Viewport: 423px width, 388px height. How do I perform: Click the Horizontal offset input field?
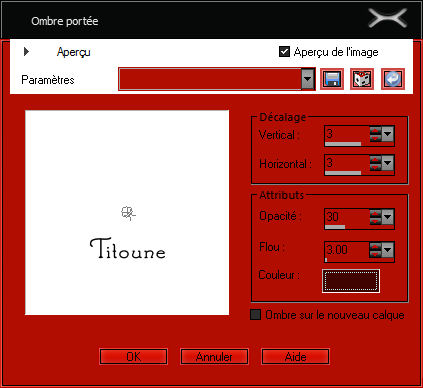[x=347, y=163]
